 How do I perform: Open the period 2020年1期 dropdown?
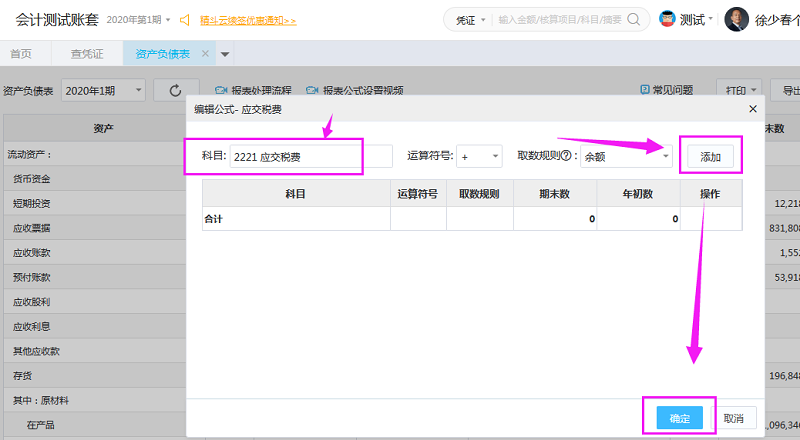pyautogui.click(x=104, y=90)
